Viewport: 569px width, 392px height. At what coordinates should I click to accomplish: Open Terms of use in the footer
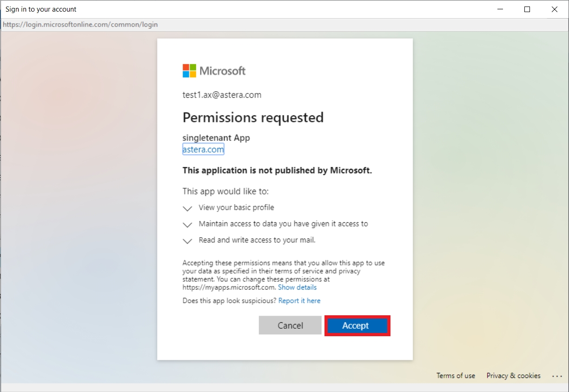click(456, 376)
